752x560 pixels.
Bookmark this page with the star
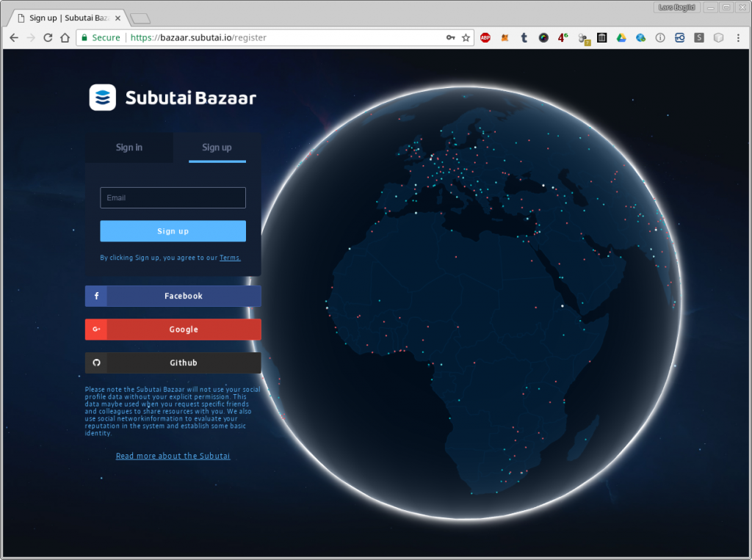tap(466, 37)
